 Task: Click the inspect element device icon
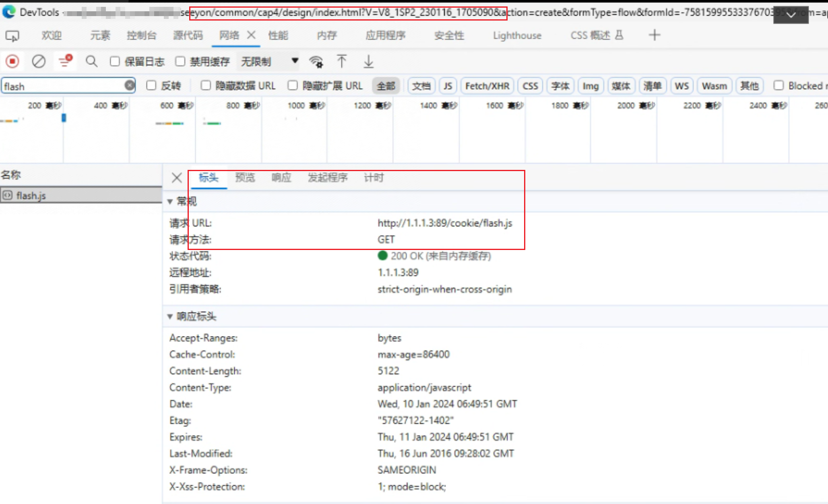(12, 36)
